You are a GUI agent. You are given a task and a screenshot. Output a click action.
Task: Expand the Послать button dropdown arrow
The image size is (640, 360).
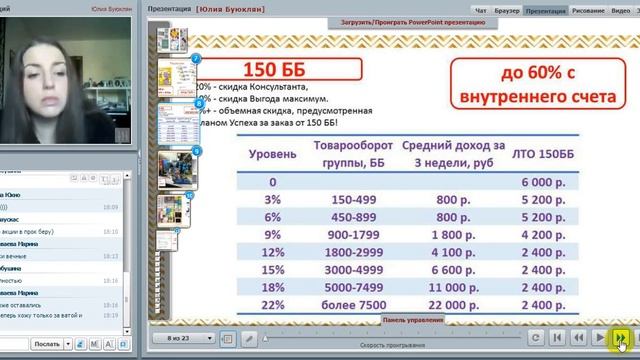[x=68, y=344]
